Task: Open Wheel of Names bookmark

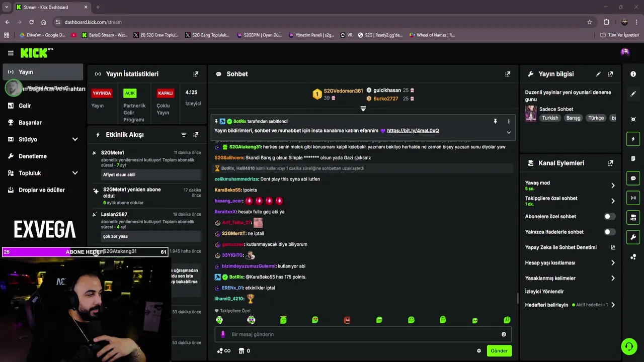Action: coord(432,35)
